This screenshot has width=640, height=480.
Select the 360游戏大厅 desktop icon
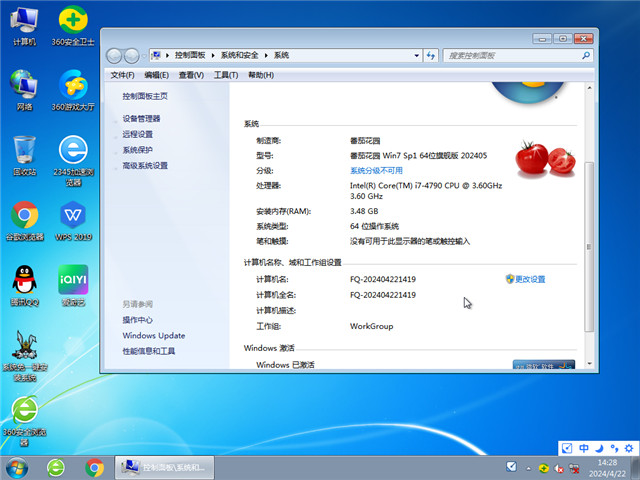click(x=73, y=91)
